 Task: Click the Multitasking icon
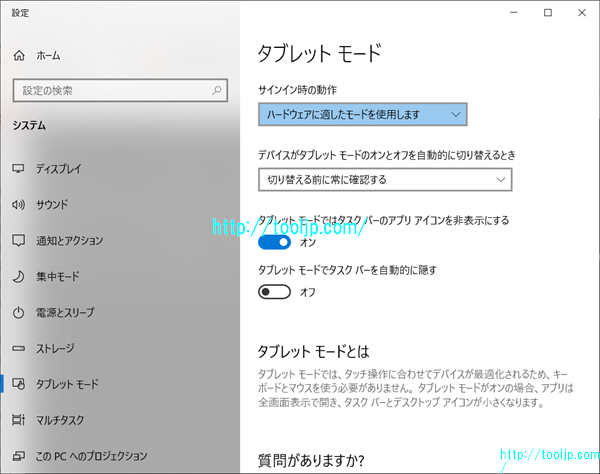[x=18, y=420]
